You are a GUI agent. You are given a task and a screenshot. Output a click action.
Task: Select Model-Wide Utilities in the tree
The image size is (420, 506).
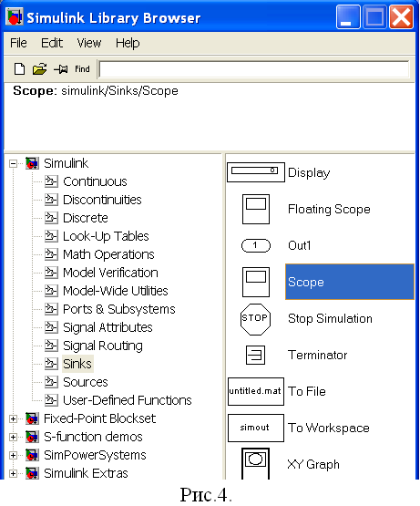(x=116, y=291)
